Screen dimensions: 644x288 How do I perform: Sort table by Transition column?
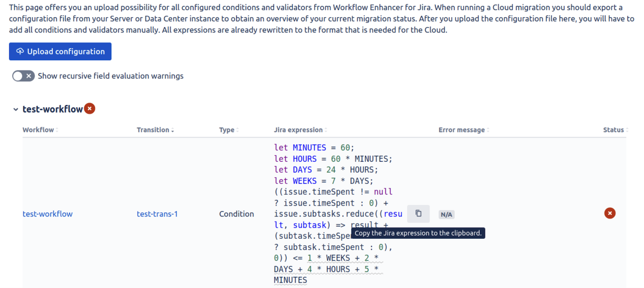tap(155, 130)
